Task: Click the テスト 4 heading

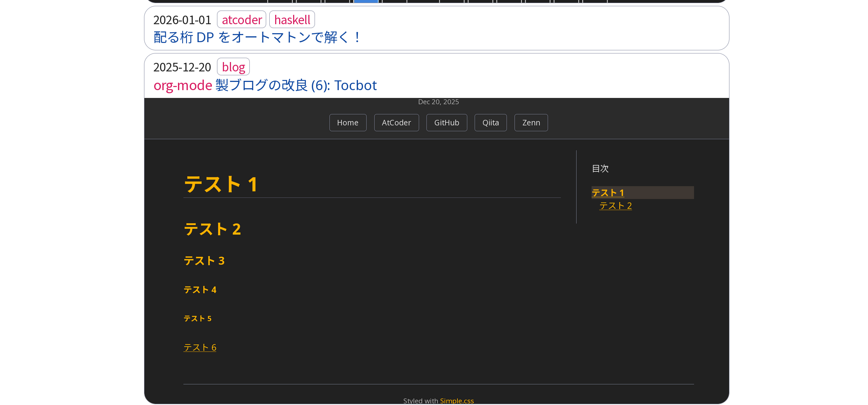Action: click(x=200, y=290)
